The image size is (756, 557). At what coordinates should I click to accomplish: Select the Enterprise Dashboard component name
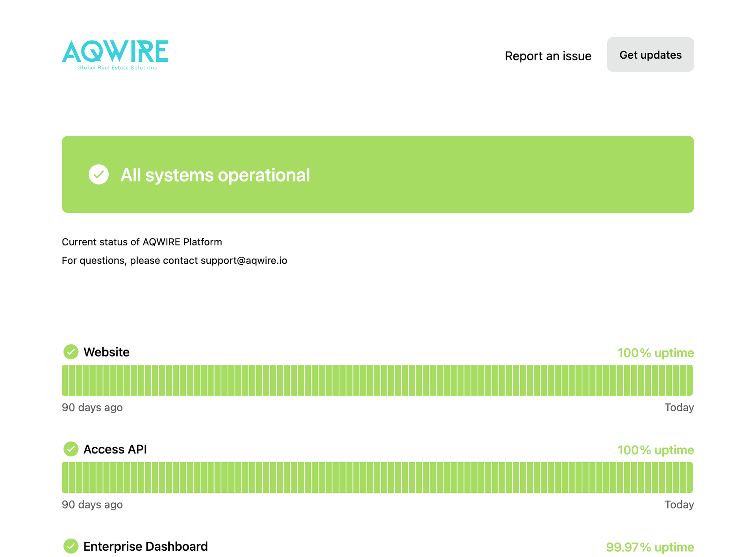(x=145, y=546)
